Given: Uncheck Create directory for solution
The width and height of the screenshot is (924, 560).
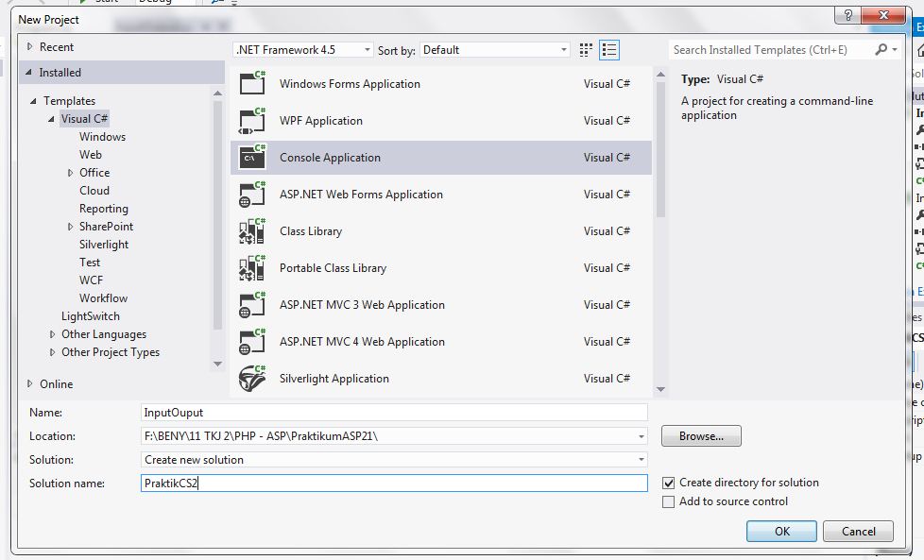Looking at the screenshot, I should [669, 483].
